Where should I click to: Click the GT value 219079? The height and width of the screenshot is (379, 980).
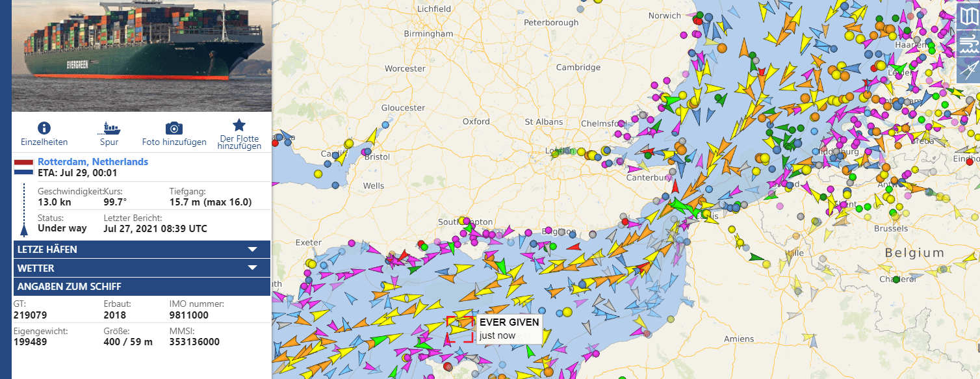[30, 315]
